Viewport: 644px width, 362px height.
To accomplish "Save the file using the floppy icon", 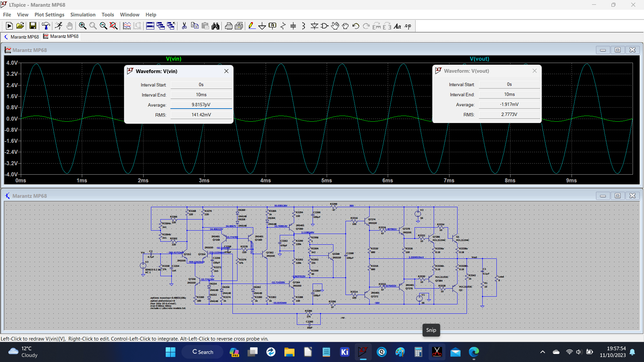I will click(x=33, y=26).
